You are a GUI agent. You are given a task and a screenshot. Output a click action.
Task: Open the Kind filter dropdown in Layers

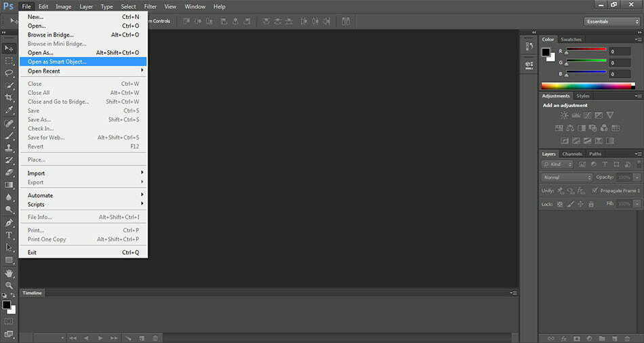pyautogui.click(x=557, y=165)
